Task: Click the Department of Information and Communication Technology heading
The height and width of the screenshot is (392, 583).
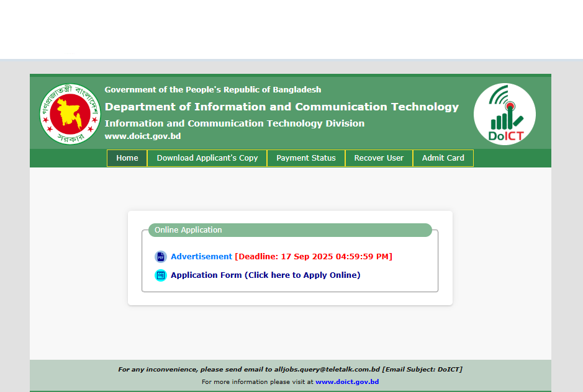Action: 281,107
